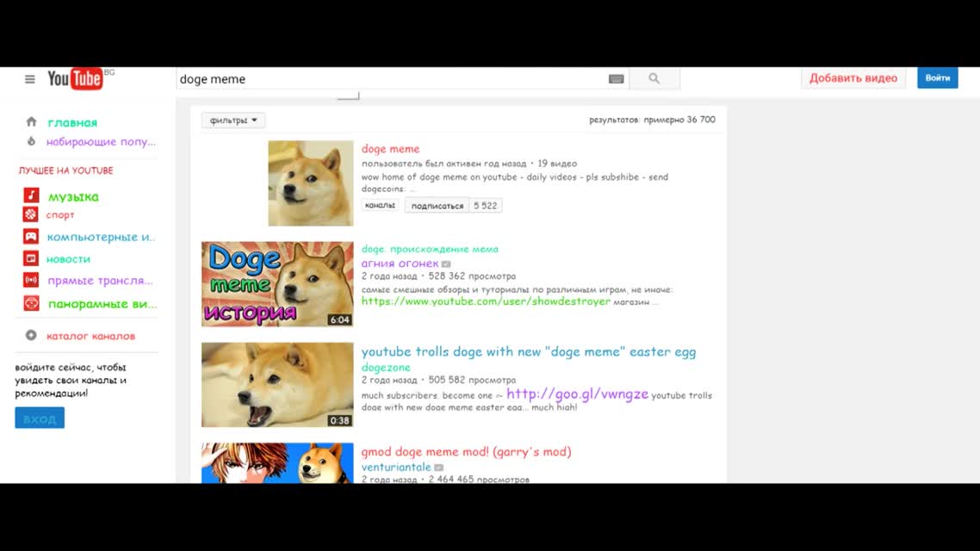
Task: Open прямые трансля... sidebar category
Action: pyautogui.click(x=100, y=281)
